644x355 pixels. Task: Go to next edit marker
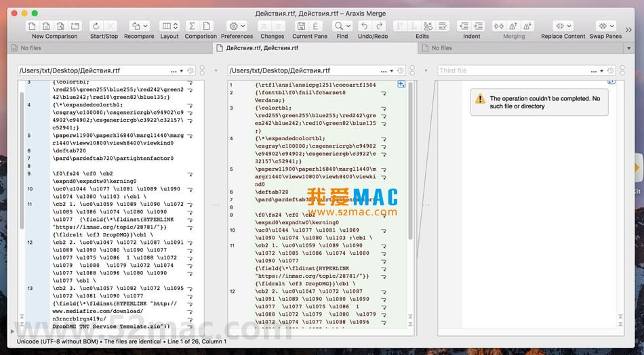(415, 26)
